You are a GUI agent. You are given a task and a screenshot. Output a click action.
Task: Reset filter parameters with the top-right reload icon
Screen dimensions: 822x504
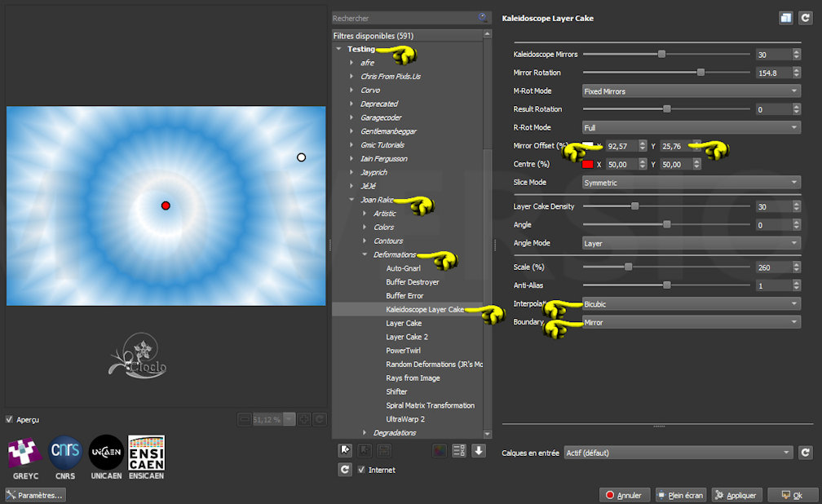click(x=803, y=17)
